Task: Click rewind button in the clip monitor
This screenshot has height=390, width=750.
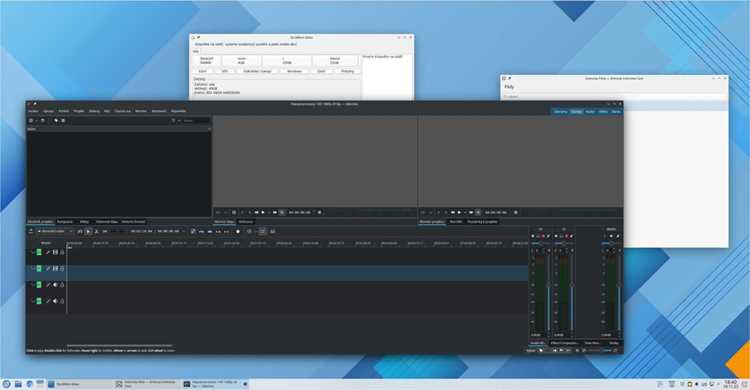Action: tap(256, 212)
